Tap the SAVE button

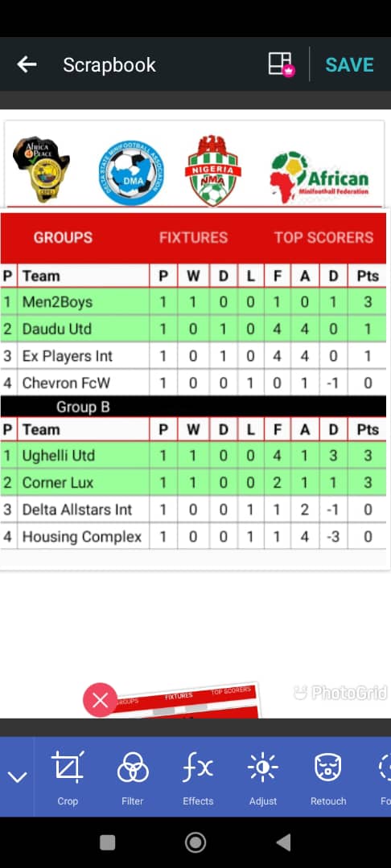click(x=349, y=65)
